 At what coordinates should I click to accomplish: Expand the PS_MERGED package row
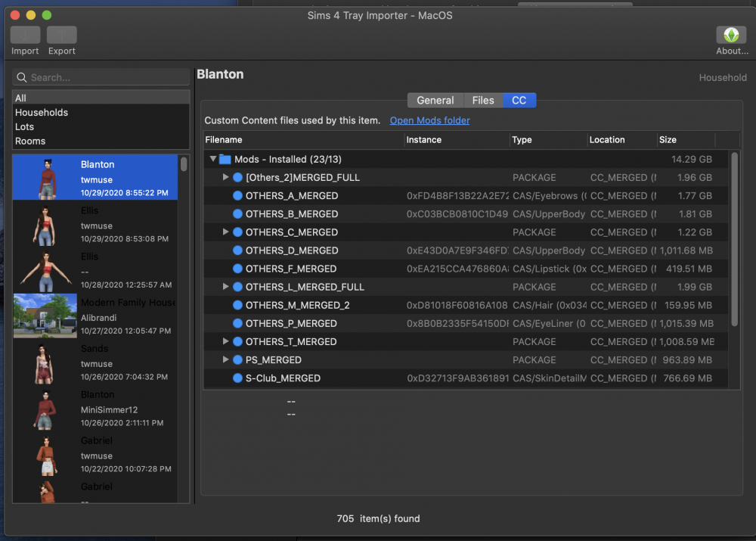point(225,360)
